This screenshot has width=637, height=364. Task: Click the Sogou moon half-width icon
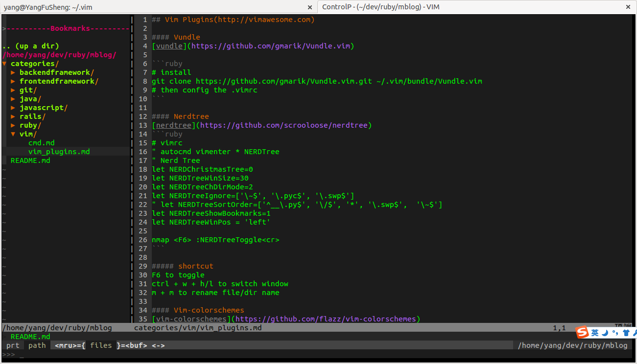[605, 333]
